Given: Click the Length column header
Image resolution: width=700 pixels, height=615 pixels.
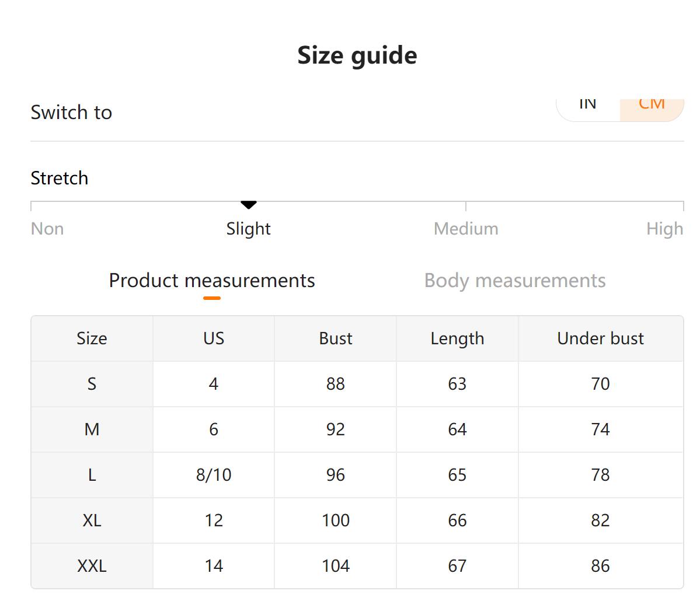Looking at the screenshot, I should (458, 339).
